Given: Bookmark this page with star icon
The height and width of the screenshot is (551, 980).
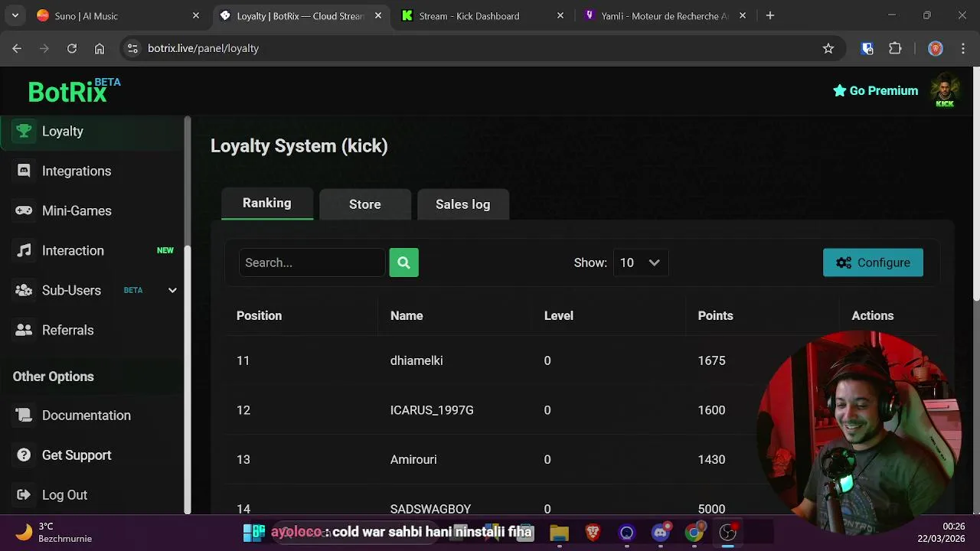Looking at the screenshot, I should click(828, 48).
